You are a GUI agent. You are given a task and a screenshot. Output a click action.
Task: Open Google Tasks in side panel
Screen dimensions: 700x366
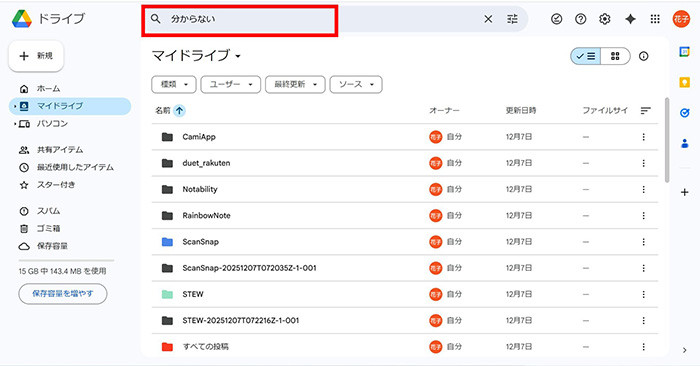(x=684, y=113)
